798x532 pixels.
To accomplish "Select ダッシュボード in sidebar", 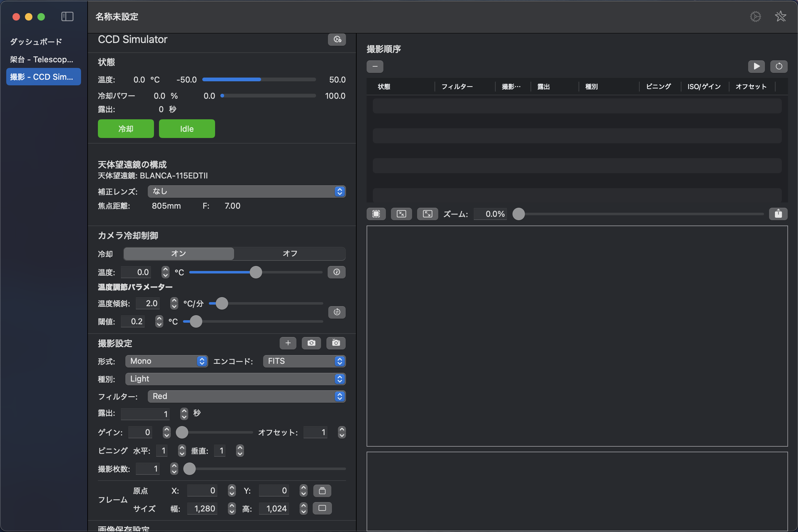I will tap(43, 42).
